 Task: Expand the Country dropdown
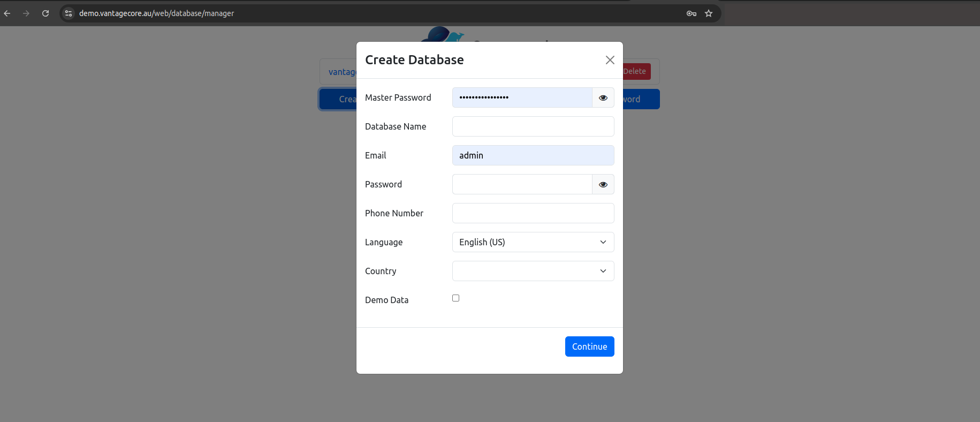pyautogui.click(x=533, y=271)
